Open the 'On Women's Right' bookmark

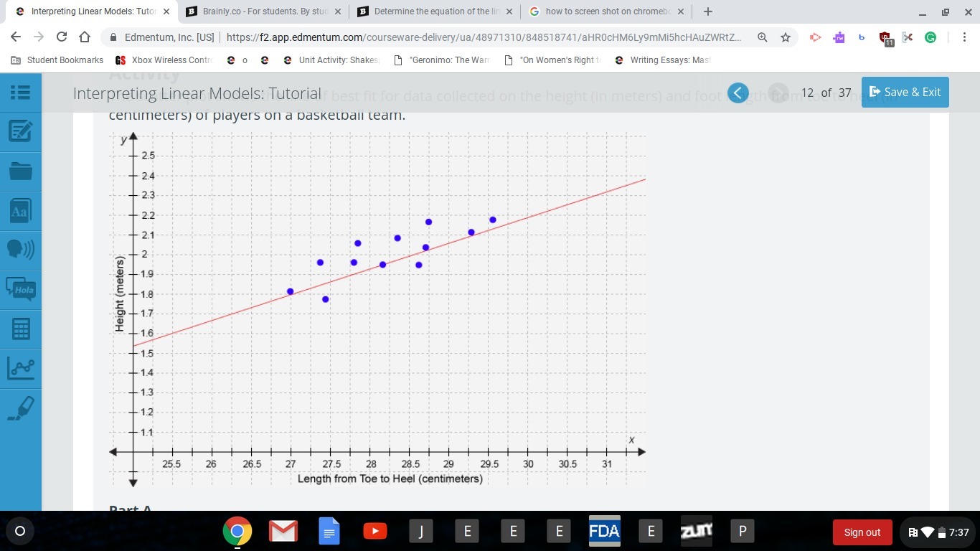click(x=552, y=60)
